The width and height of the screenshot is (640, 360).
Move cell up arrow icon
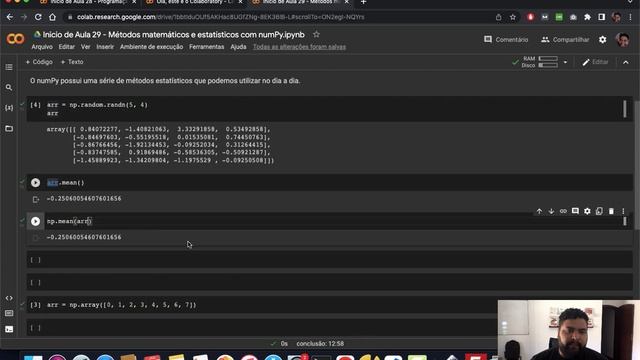tap(539, 211)
